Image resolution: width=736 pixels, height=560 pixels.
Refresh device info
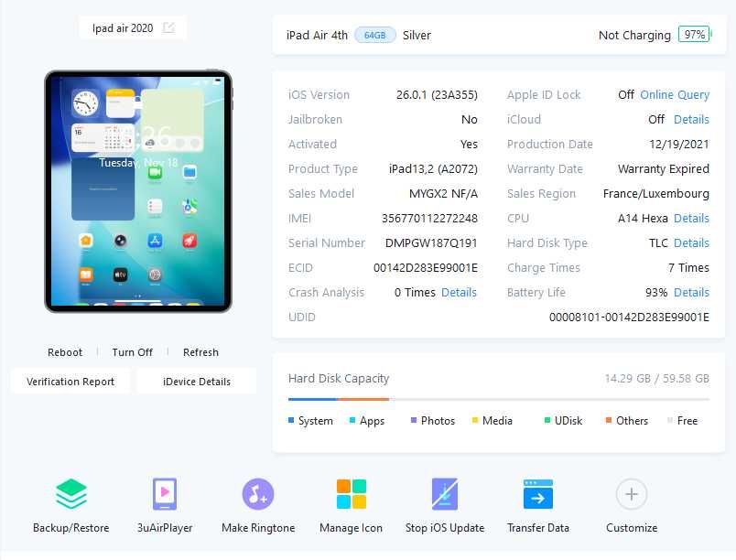click(x=200, y=352)
